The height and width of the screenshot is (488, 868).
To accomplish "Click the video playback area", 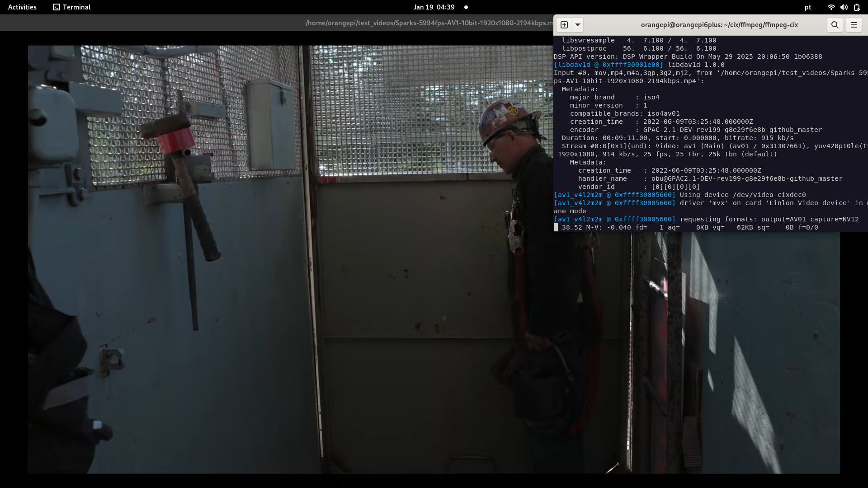I will tap(289, 271).
